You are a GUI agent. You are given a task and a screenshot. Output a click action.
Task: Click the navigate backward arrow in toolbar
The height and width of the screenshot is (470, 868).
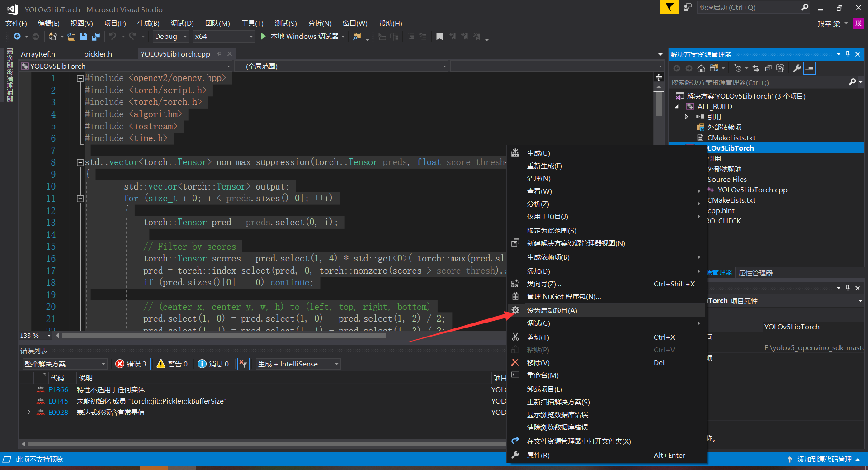point(17,36)
